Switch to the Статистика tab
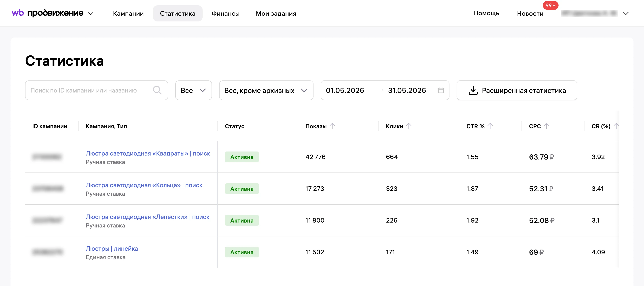Viewport: 644px width, 286px height. (178, 13)
